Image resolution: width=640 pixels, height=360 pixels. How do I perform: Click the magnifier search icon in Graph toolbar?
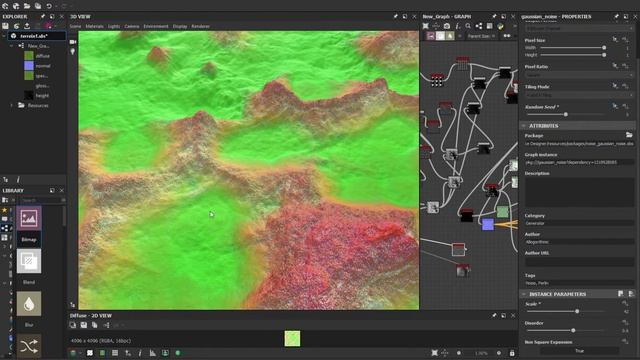468,26
